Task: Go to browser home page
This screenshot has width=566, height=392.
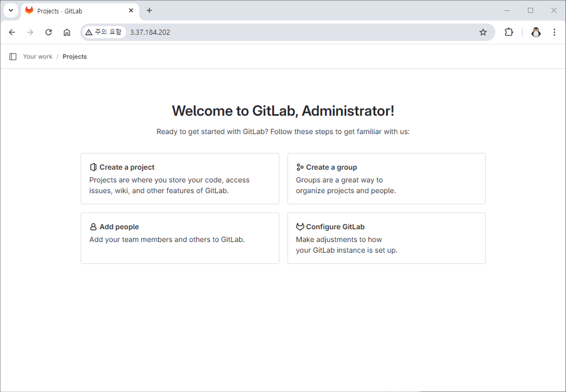Action: coord(67,32)
